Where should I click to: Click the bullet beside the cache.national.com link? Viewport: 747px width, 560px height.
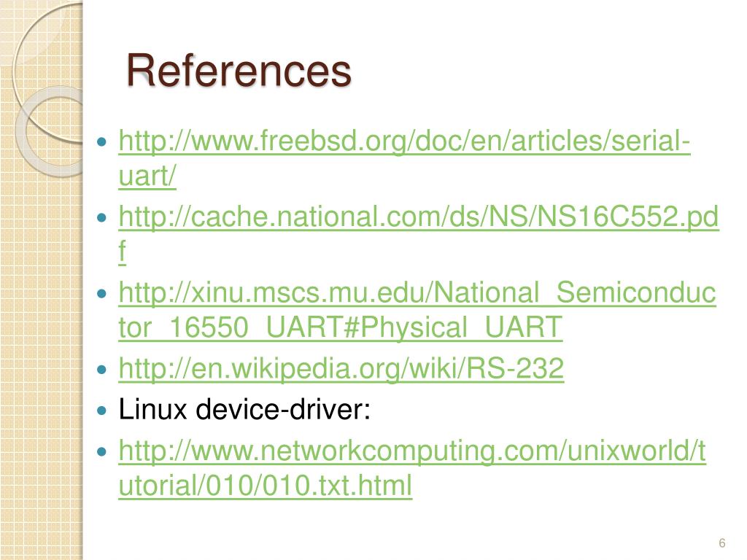click(101, 217)
